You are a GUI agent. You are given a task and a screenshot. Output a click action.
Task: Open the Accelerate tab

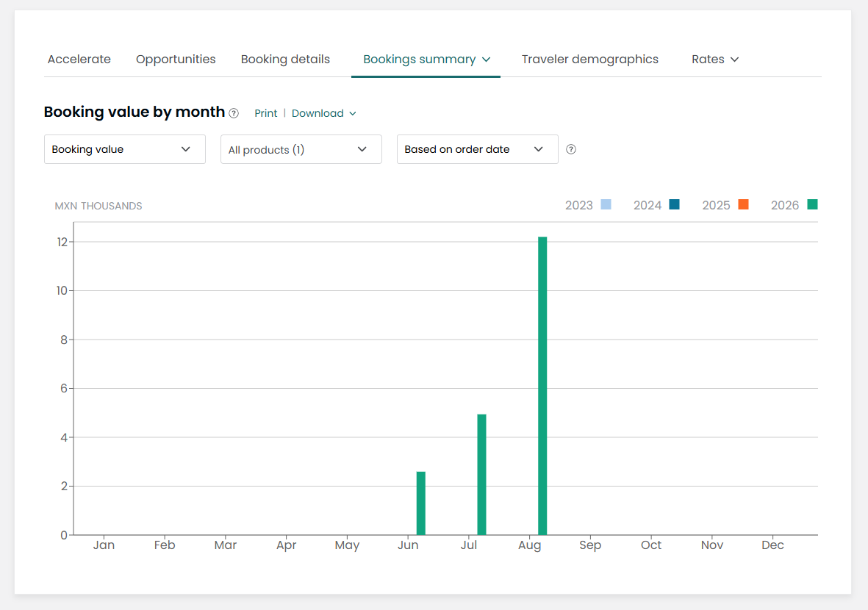tap(79, 60)
